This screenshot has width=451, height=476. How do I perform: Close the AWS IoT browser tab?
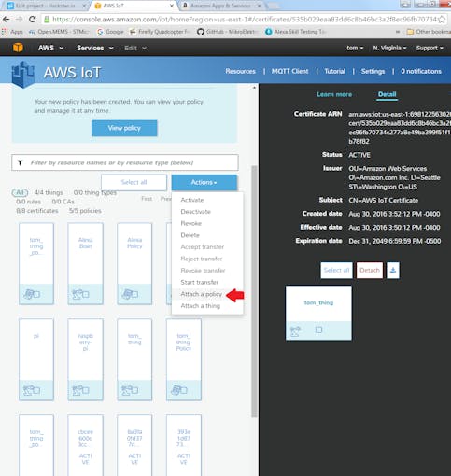[172, 6]
